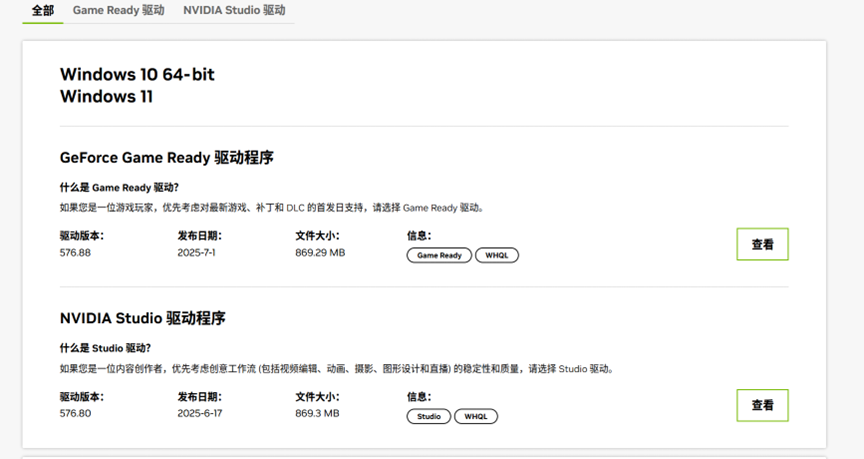Switch to Game Ready 驱动 tab
Image resolution: width=864 pixels, height=459 pixels.
click(118, 10)
